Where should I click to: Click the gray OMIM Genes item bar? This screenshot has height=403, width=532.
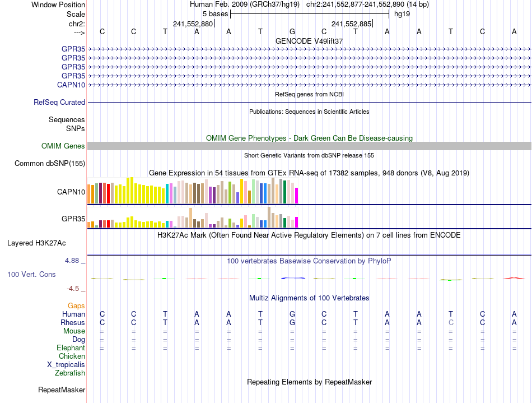tap(309, 146)
